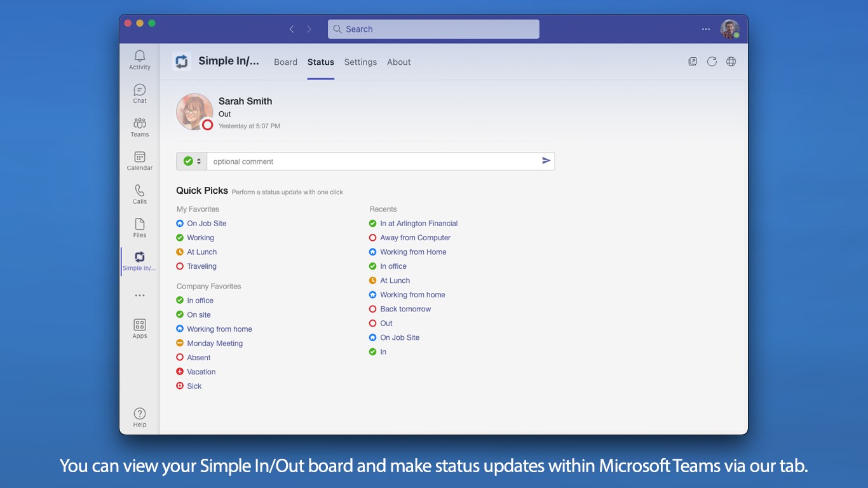This screenshot has width=868, height=488.
Task: Pop out the tab in new window
Action: (693, 62)
